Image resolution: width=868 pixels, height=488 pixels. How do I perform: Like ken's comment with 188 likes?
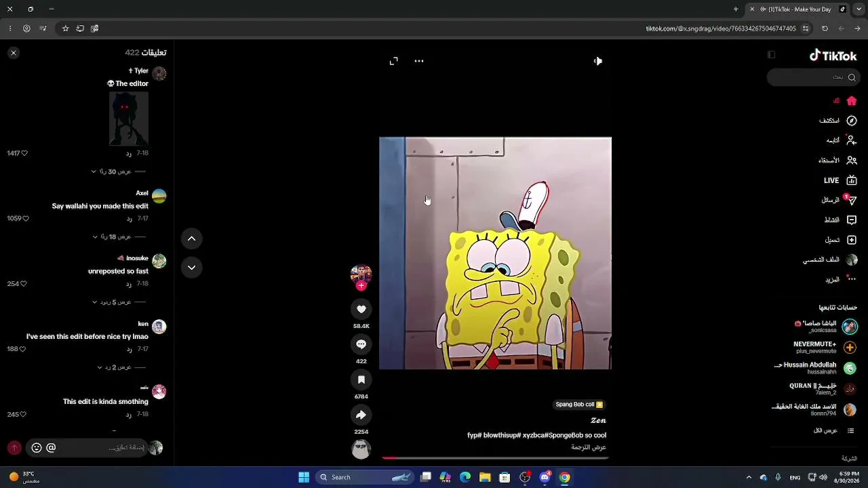tap(22, 349)
